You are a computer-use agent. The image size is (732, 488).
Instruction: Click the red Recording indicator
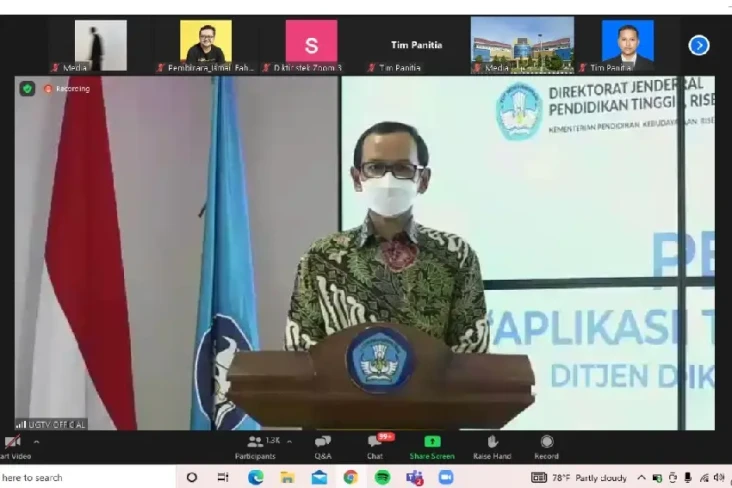click(67, 89)
